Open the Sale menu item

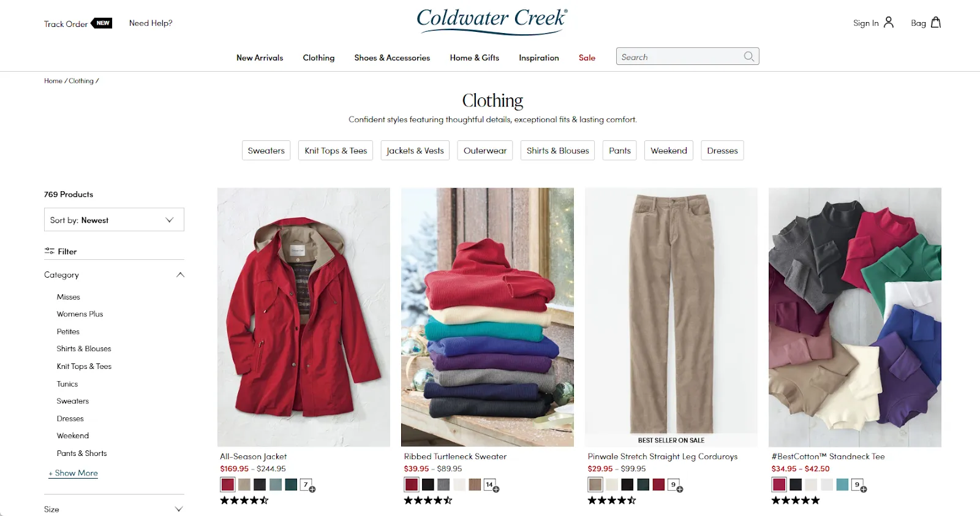pos(587,58)
